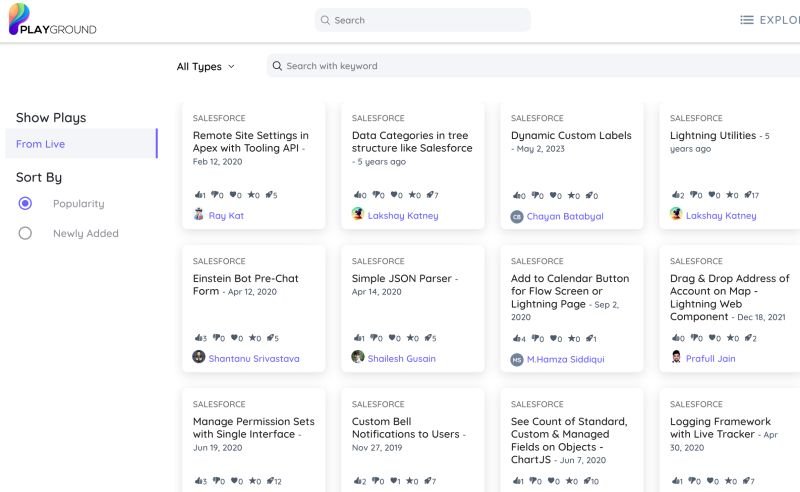Like the Manage Permission Sets play
Image resolution: width=800 pixels, height=492 pixels.
(x=198, y=480)
